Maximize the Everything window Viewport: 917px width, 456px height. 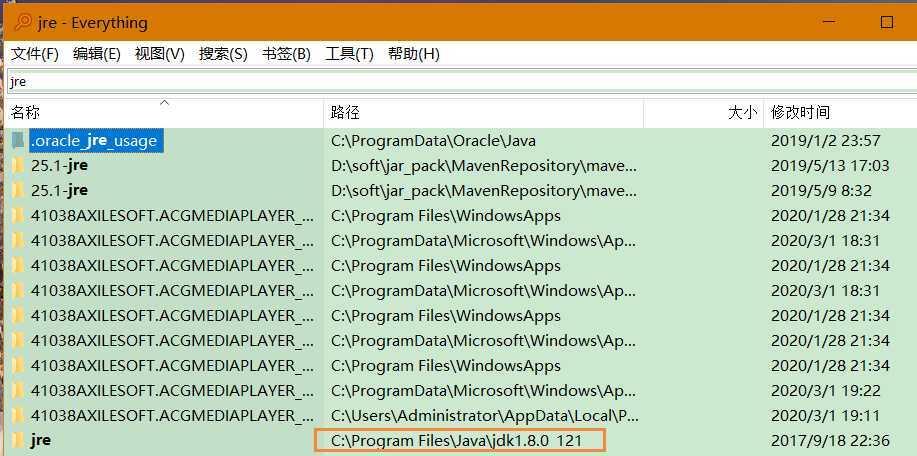887,22
